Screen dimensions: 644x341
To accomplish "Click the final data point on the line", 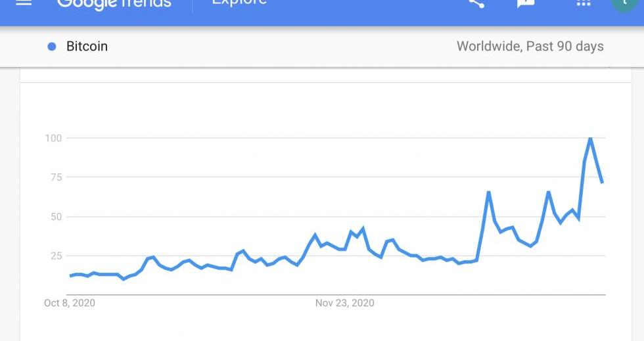I will (x=602, y=182).
